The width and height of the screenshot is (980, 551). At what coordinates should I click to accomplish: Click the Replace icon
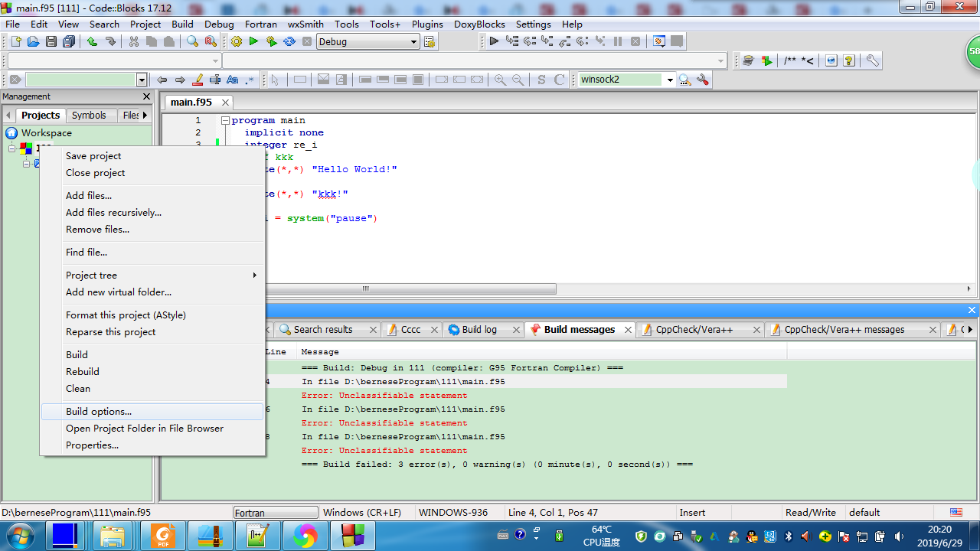point(211,41)
